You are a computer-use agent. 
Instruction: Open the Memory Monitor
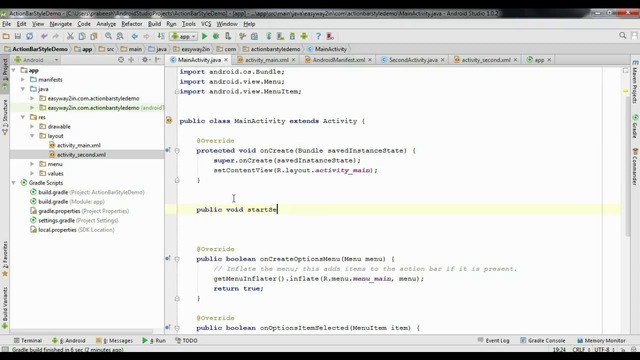tap(601, 340)
